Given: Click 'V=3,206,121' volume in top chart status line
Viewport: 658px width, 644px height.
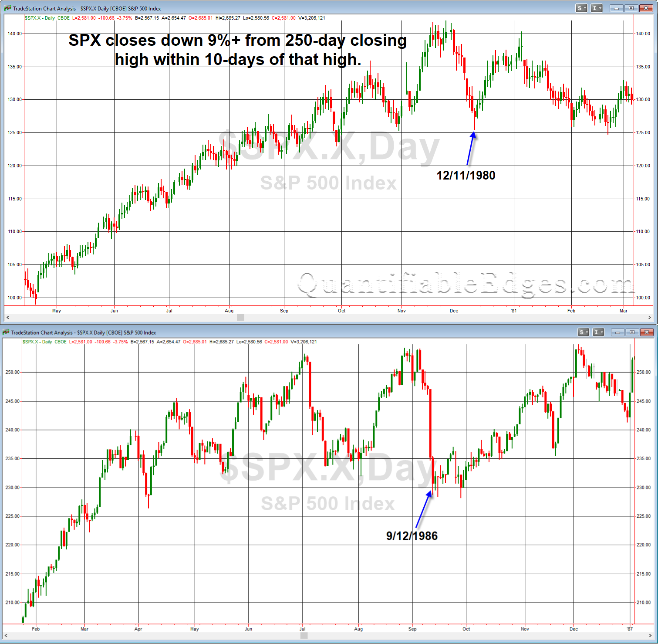Looking at the screenshot, I should point(311,18).
